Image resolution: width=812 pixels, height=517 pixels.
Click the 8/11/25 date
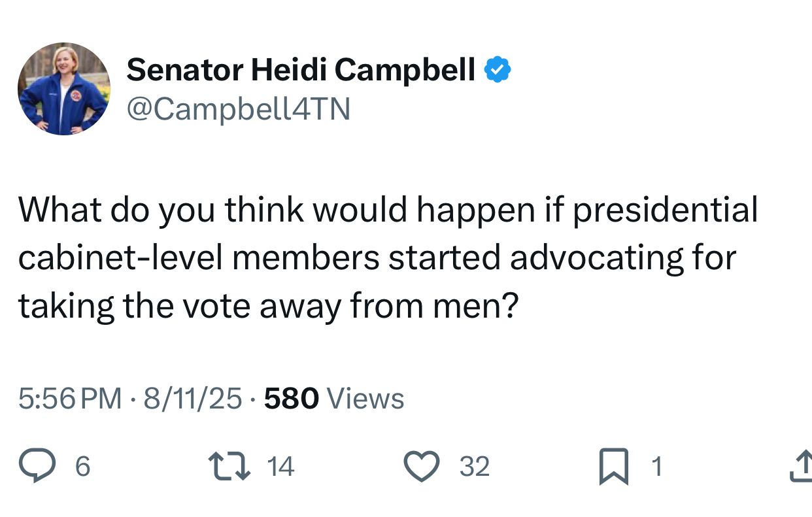[192, 398]
